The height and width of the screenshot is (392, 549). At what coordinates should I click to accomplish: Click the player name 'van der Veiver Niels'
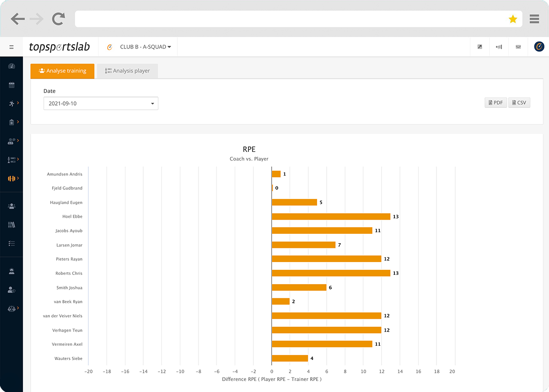63,316
